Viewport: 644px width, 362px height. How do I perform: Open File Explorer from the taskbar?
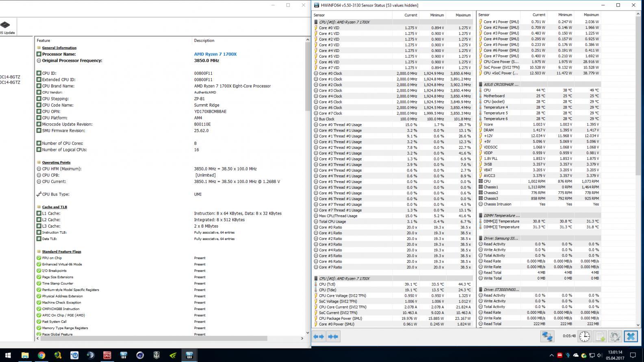pos(25,355)
